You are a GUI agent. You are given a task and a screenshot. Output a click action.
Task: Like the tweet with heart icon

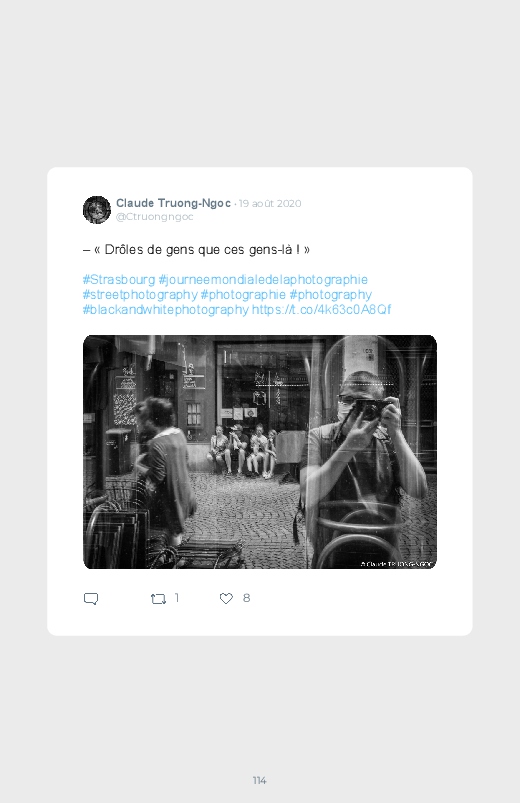click(x=226, y=598)
